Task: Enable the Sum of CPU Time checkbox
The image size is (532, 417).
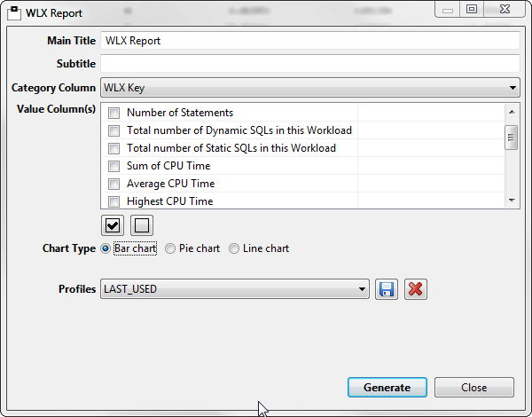Action: pos(113,166)
